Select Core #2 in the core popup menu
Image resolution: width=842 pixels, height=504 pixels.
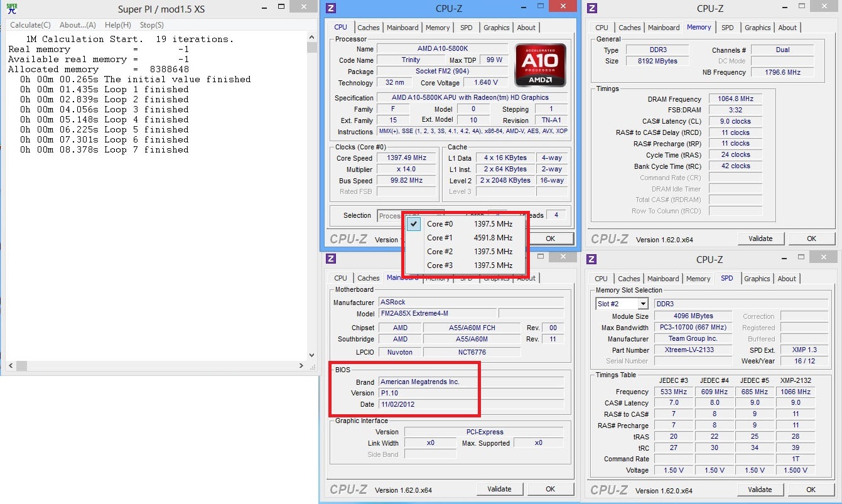[465, 252]
